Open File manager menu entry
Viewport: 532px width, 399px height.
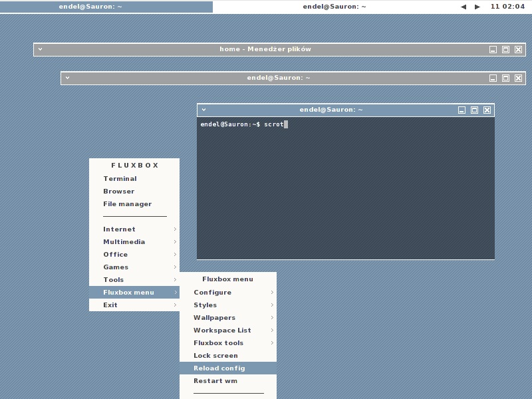(x=134, y=204)
